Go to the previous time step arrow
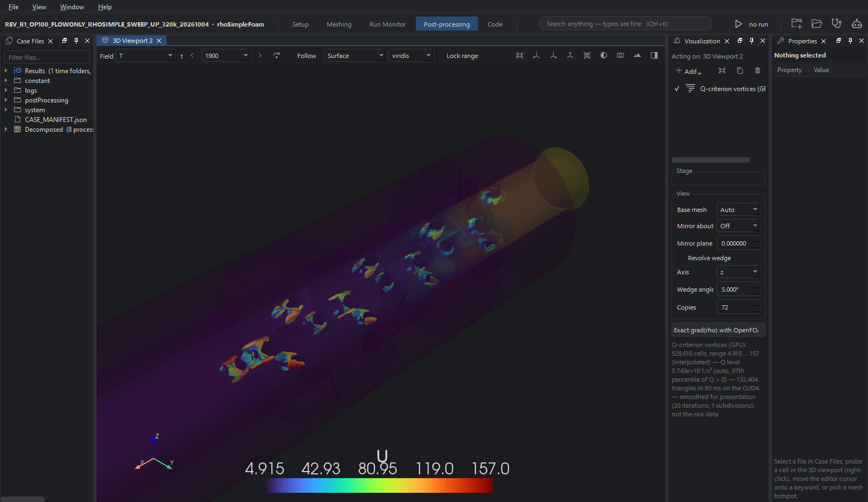 pyautogui.click(x=192, y=55)
